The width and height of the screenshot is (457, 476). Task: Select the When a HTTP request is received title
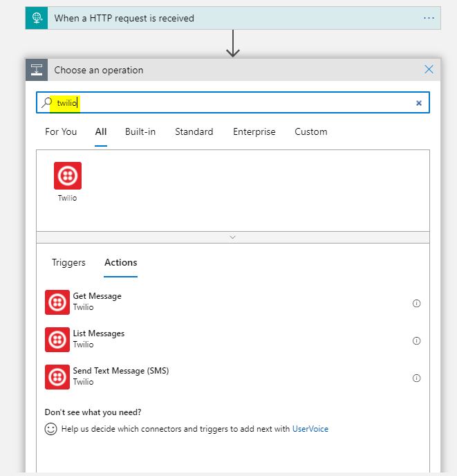click(x=124, y=18)
